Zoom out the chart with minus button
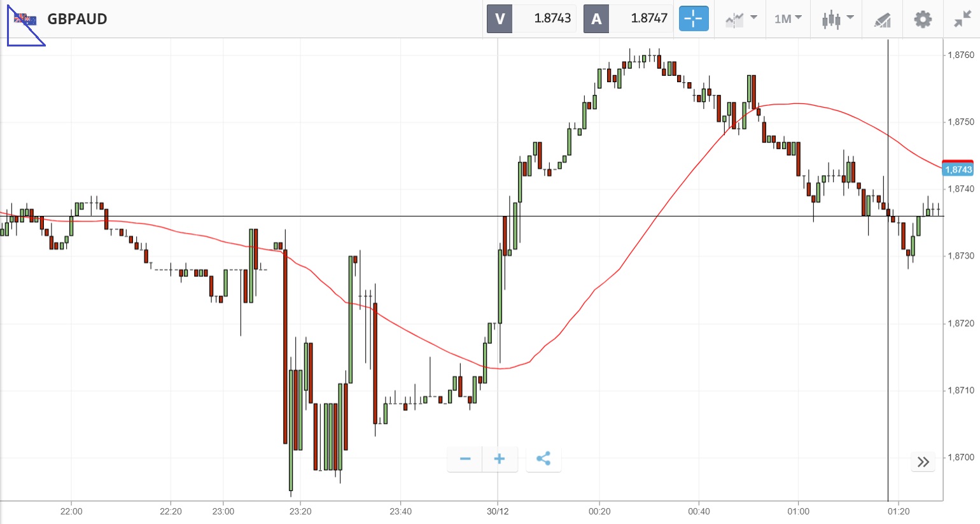Screen dimensions: 980x524 [x=465, y=459]
